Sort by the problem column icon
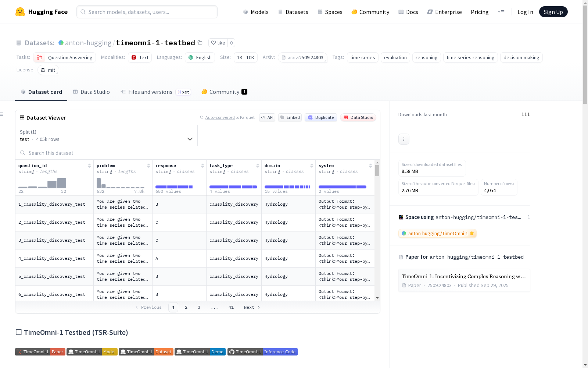588x368 pixels. point(148,166)
